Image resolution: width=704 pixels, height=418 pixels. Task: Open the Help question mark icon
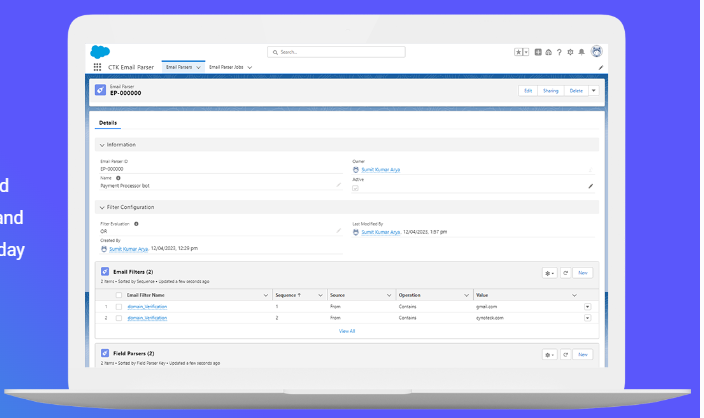558,51
